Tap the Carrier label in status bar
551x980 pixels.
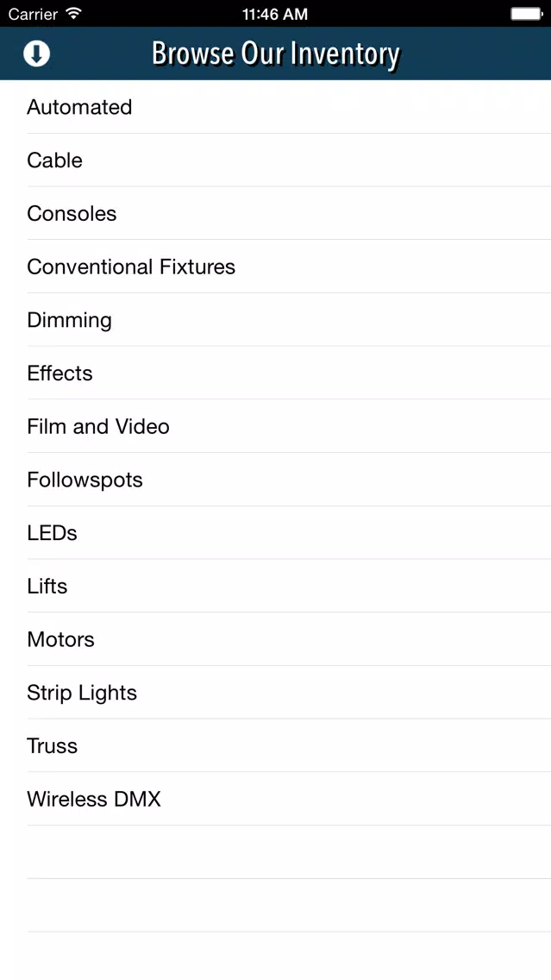tap(33, 14)
